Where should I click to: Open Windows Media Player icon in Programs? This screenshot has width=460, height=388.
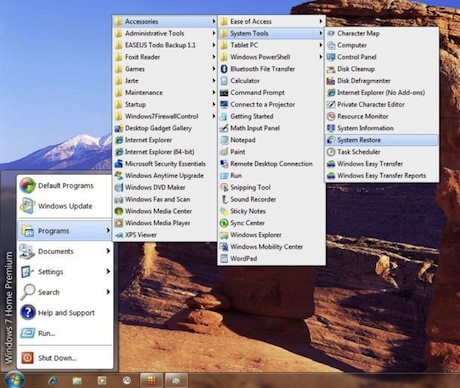(119, 223)
